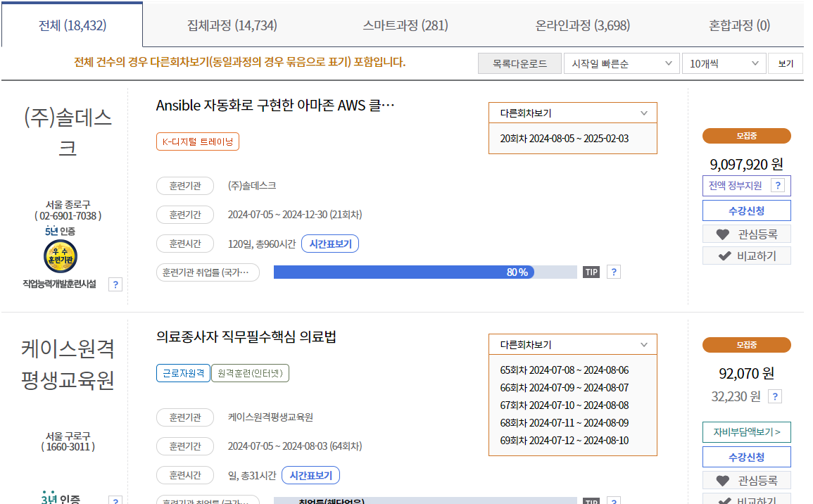
Task: Click help icon next to 직업능력개발훈련시설
Action: click(115, 284)
